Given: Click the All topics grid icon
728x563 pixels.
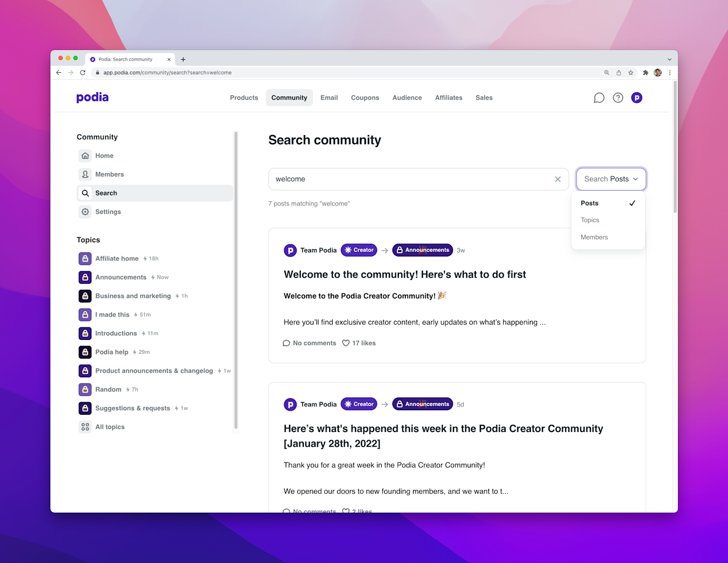Looking at the screenshot, I should coord(85,427).
